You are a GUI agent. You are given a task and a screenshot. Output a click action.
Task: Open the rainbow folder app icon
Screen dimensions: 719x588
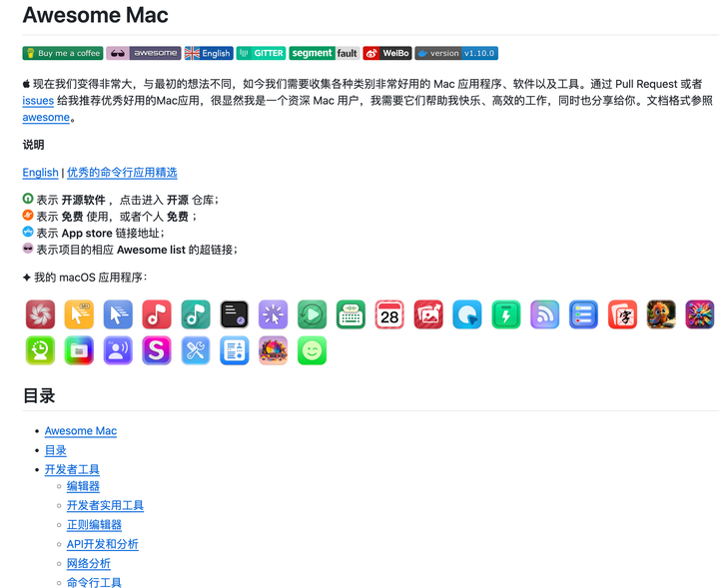[x=79, y=350]
